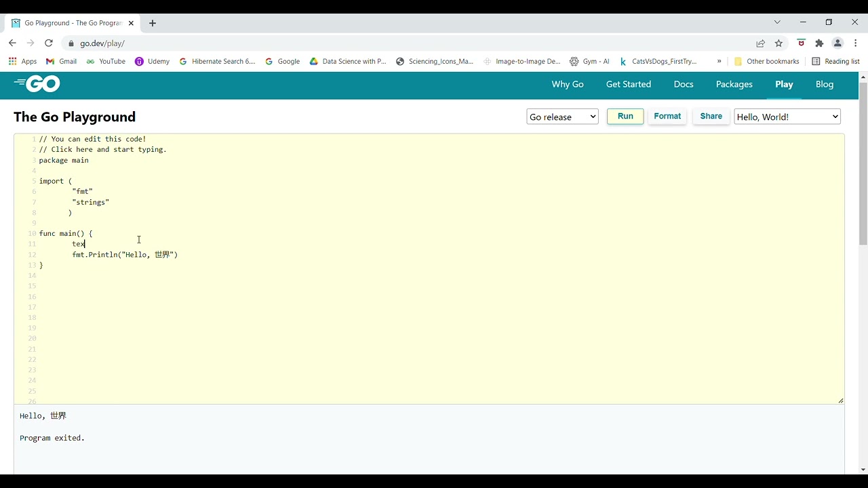Viewport: 868px width, 488px height.
Task: Share this page icon in address bar
Action: tap(761, 43)
